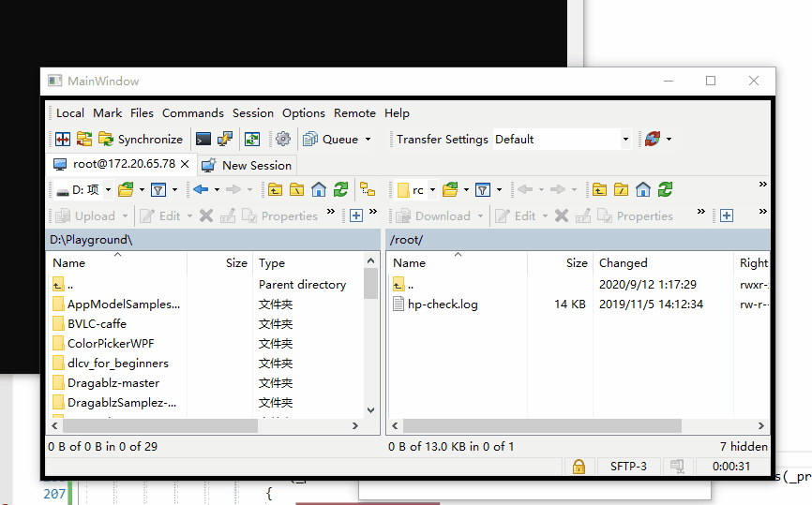The width and height of the screenshot is (812, 505).
Task: Click the remote Properties button
Action: click(x=635, y=215)
